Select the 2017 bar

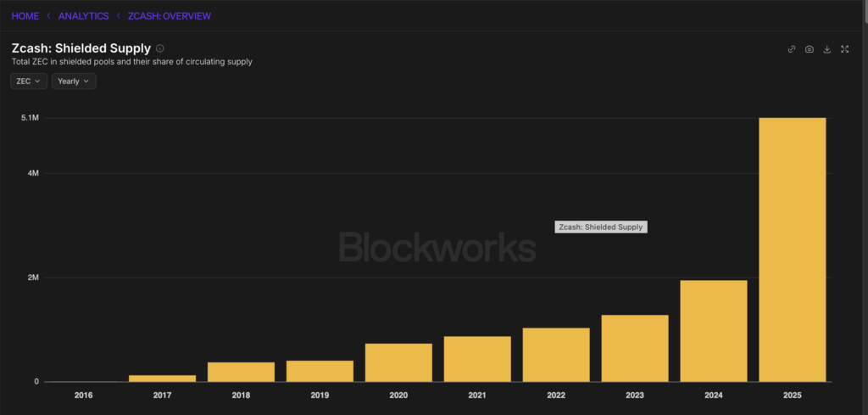pyautogui.click(x=162, y=379)
